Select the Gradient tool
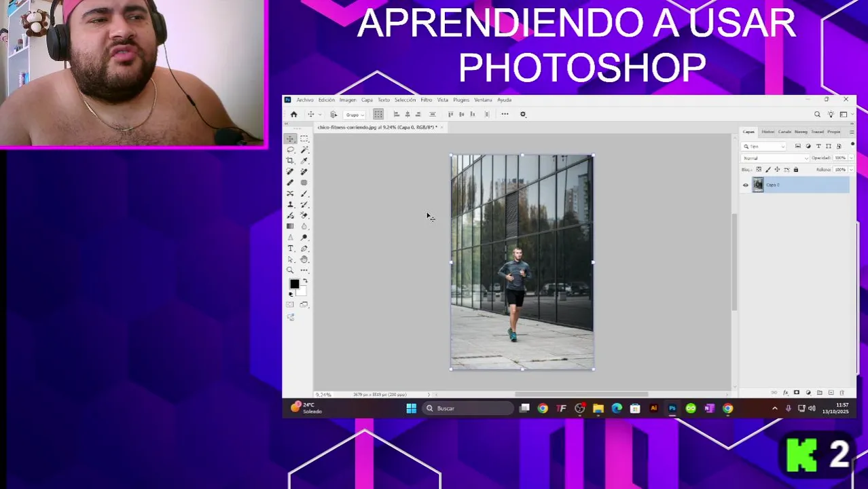868x489 pixels. (x=290, y=225)
